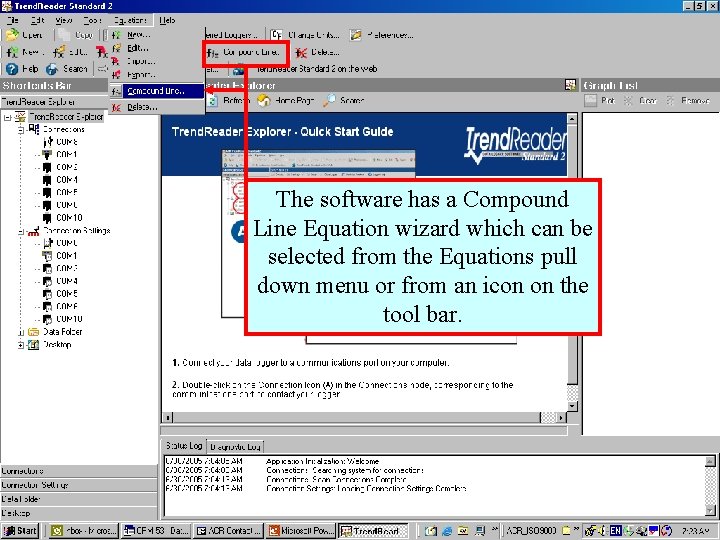Image resolution: width=720 pixels, height=540 pixels.
Task: Choose New... from the Equations menu
Action: click(156, 35)
